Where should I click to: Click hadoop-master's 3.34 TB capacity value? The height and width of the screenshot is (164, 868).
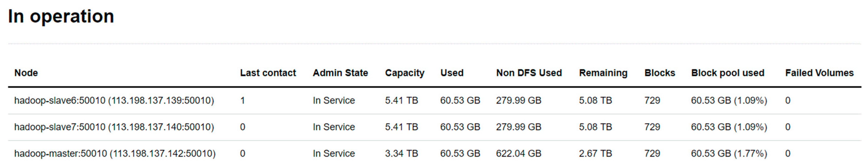[x=401, y=154]
